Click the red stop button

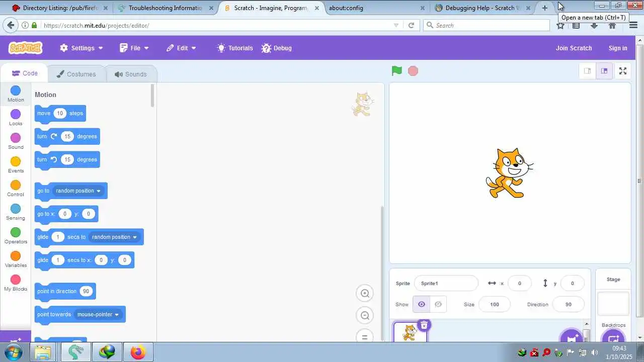pos(413,71)
